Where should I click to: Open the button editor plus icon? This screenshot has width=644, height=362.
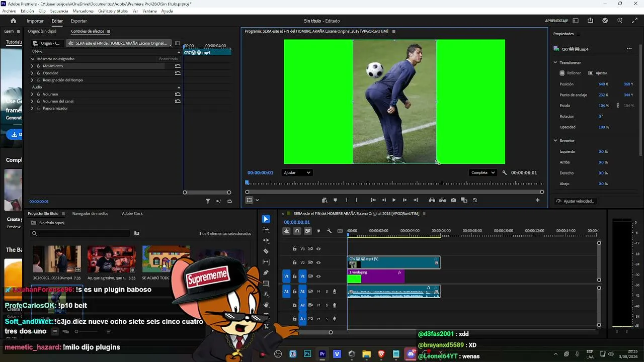pyautogui.click(x=537, y=200)
